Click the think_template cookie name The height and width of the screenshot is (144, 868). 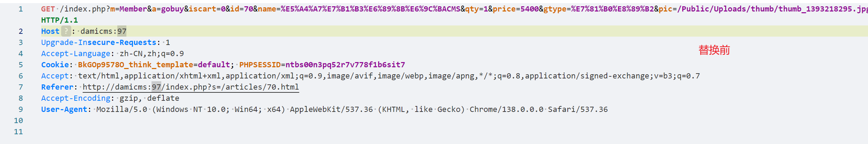[x=135, y=65]
